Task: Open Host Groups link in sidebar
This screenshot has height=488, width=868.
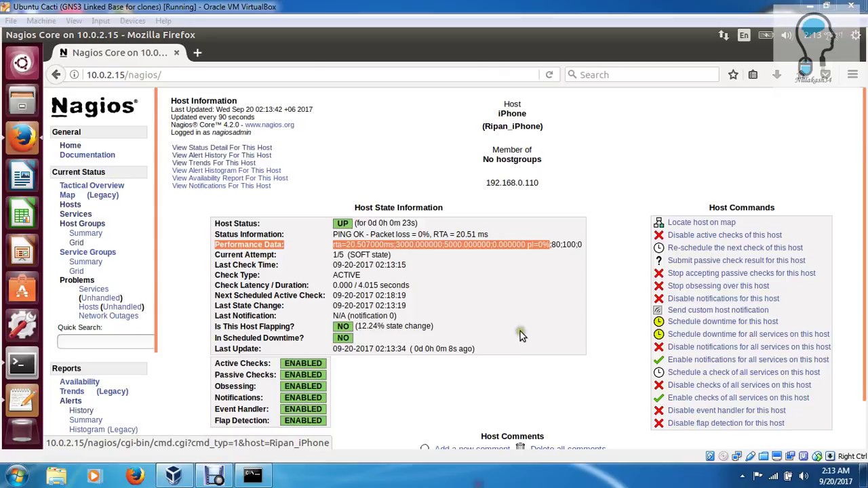Action: click(82, 224)
